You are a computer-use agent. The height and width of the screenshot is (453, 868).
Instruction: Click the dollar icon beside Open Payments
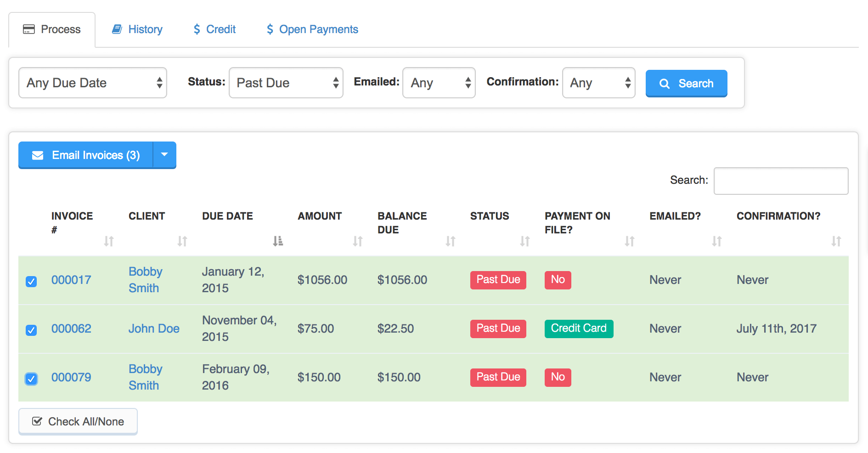click(270, 29)
